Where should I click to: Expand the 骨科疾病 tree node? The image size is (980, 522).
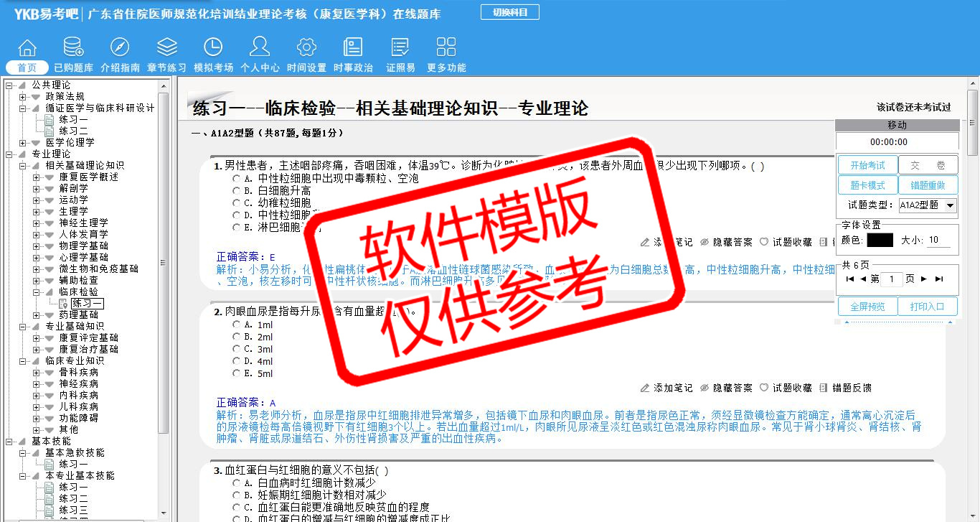pyautogui.click(x=37, y=373)
